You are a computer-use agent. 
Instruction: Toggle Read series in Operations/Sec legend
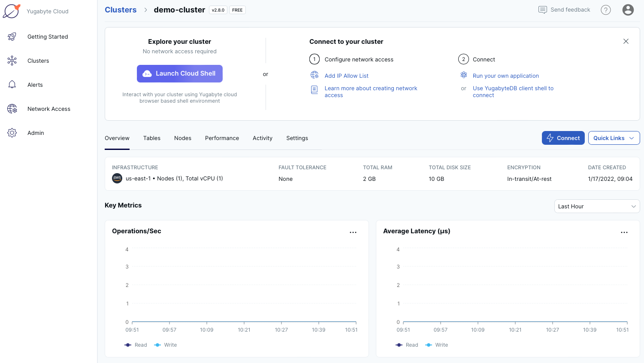pyautogui.click(x=136, y=345)
